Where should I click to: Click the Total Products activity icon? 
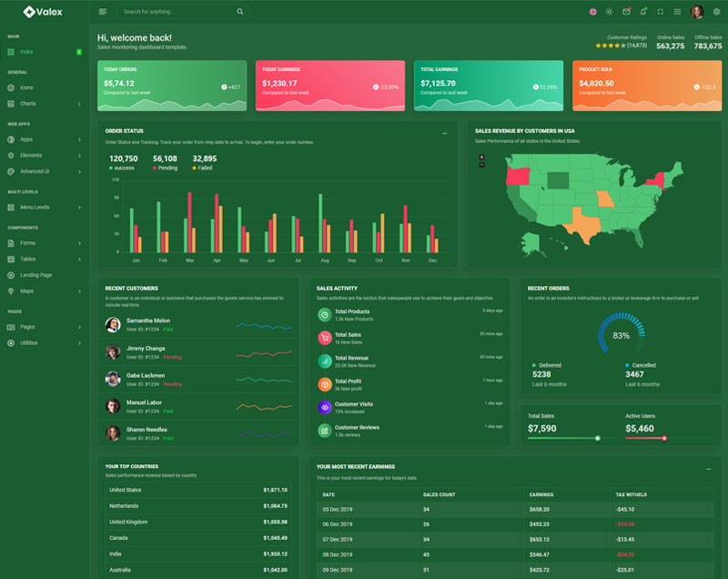point(324,315)
